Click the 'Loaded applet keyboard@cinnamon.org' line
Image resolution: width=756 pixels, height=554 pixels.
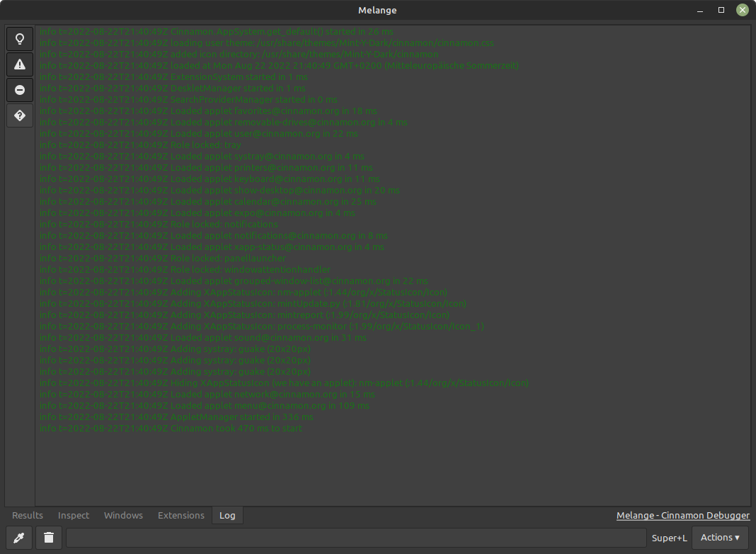210,179
